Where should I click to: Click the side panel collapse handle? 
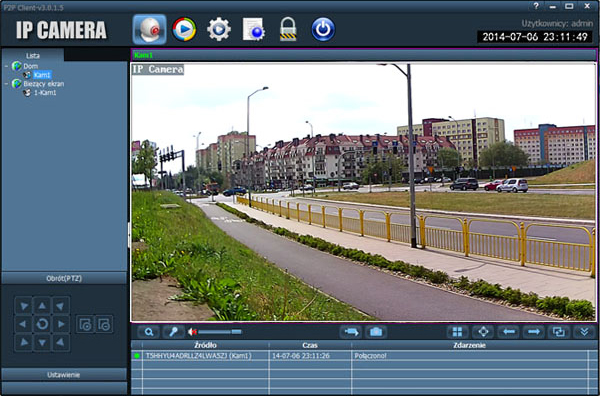click(x=129, y=234)
